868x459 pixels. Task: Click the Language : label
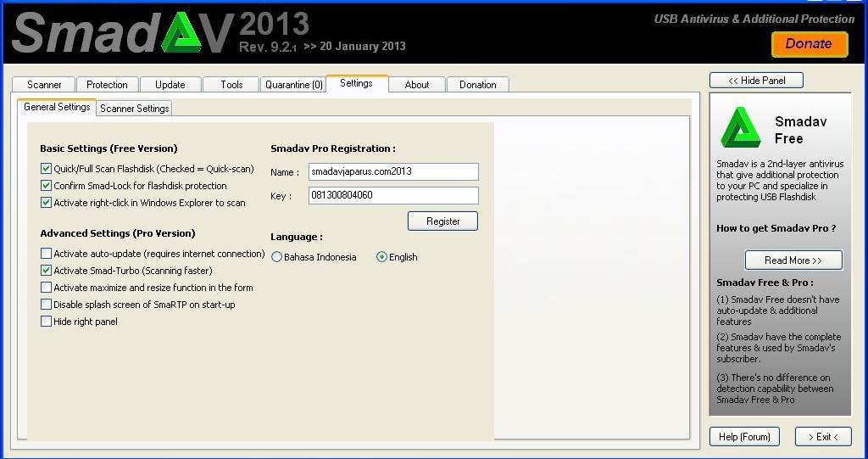[297, 237]
